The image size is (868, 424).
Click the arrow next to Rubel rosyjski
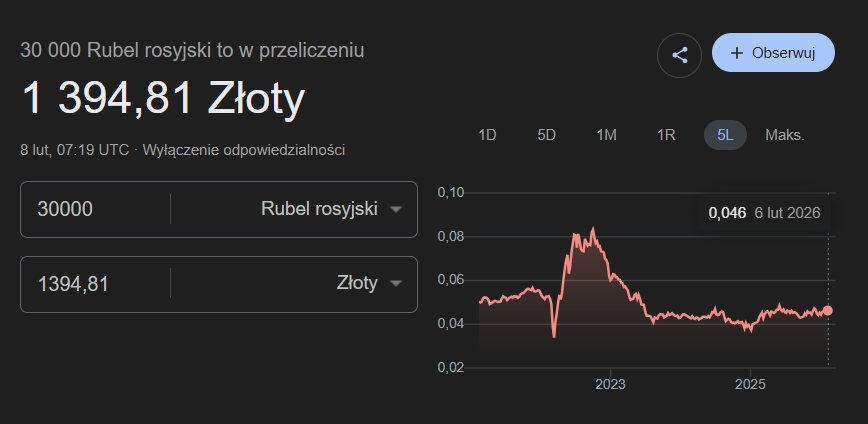click(x=396, y=210)
